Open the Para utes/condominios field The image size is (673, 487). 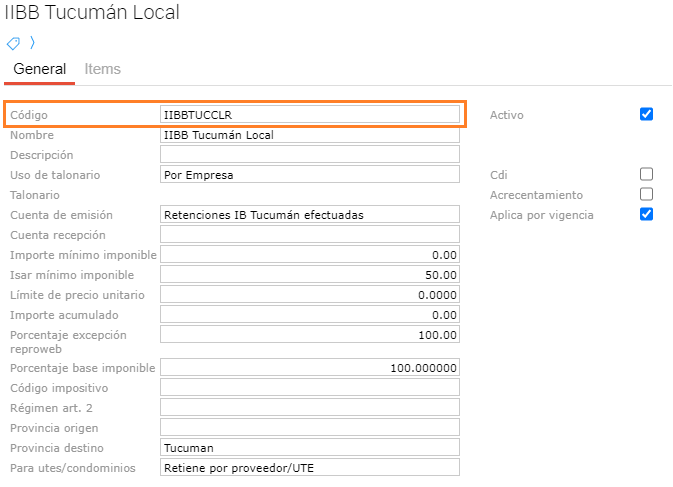point(309,468)
